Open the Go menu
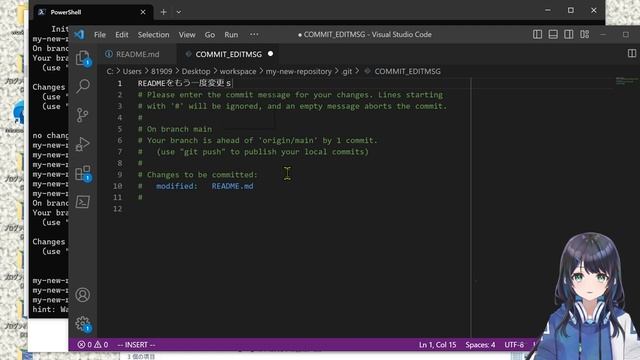The height and width of the screenshot is (360, 640). 210,35
